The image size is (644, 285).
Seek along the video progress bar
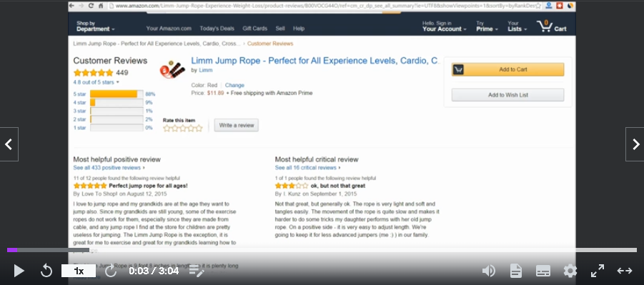click(322, 250)
